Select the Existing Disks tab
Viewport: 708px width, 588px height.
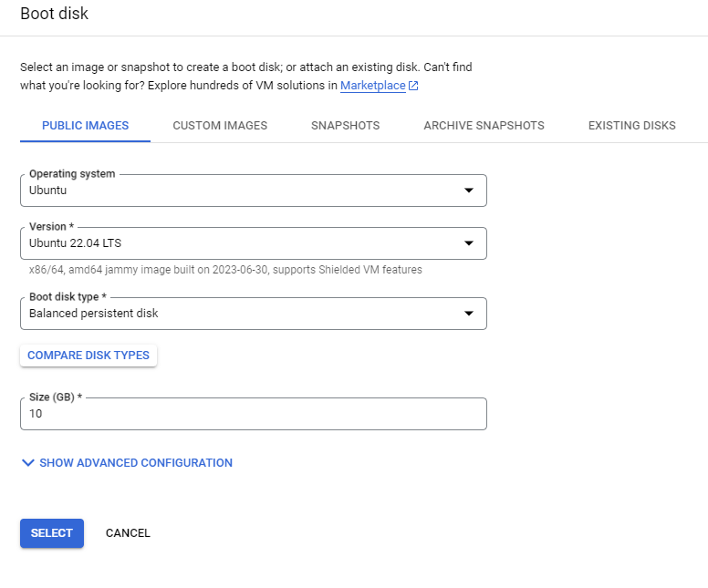point(631,126)
